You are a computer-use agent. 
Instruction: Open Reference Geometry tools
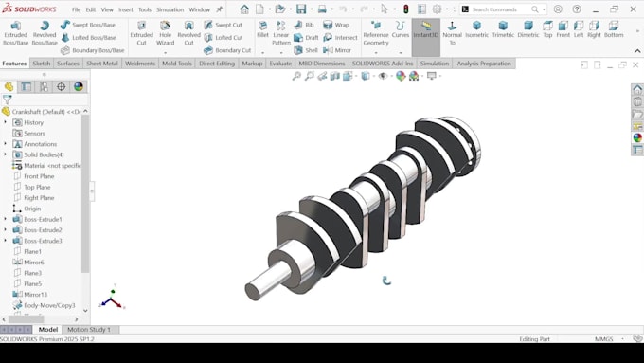(376, 33)
